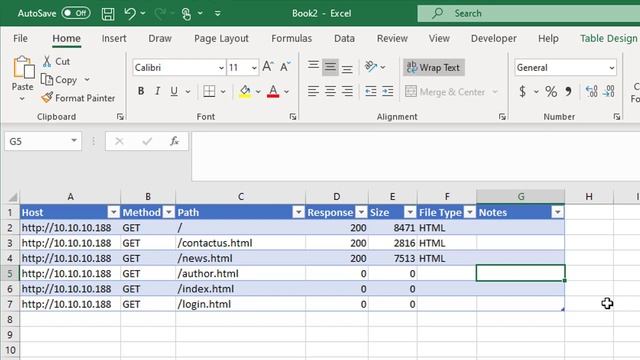Switch to the Page Layout tab
The width and height of the screenshot is (640, 360).
pyautogui.click(x=221, y=38)
